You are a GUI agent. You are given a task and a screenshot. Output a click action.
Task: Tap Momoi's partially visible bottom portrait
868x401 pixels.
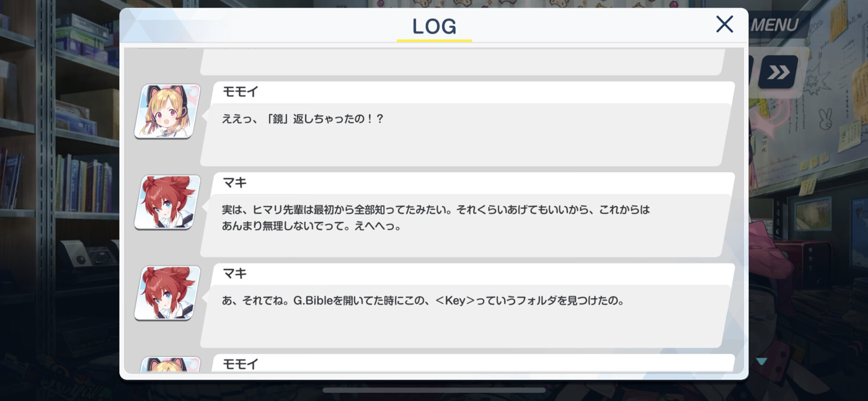coord(171,365)
